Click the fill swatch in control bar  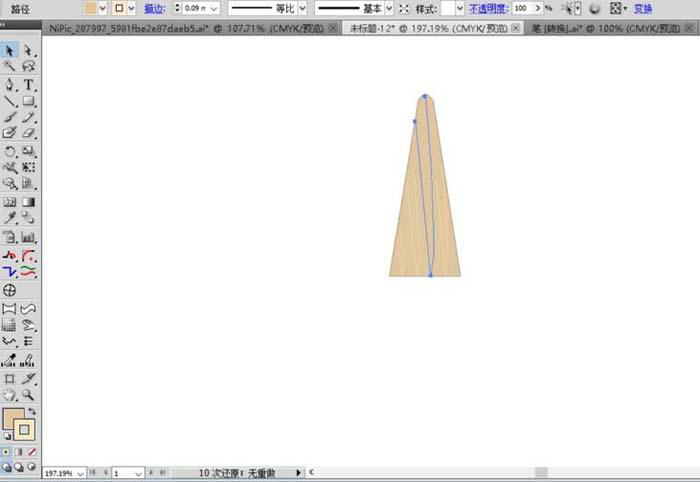(90, 8)
